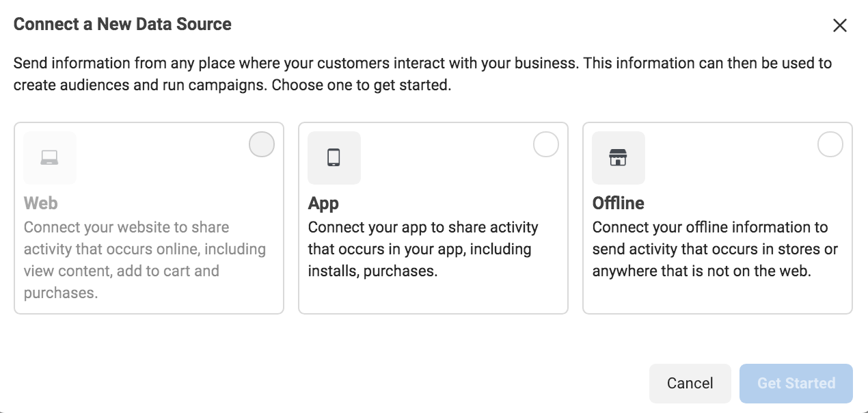The width and height of the screenshot is (868, 413).
Task: Click the App card description text
Action: (x=423, y=249)
